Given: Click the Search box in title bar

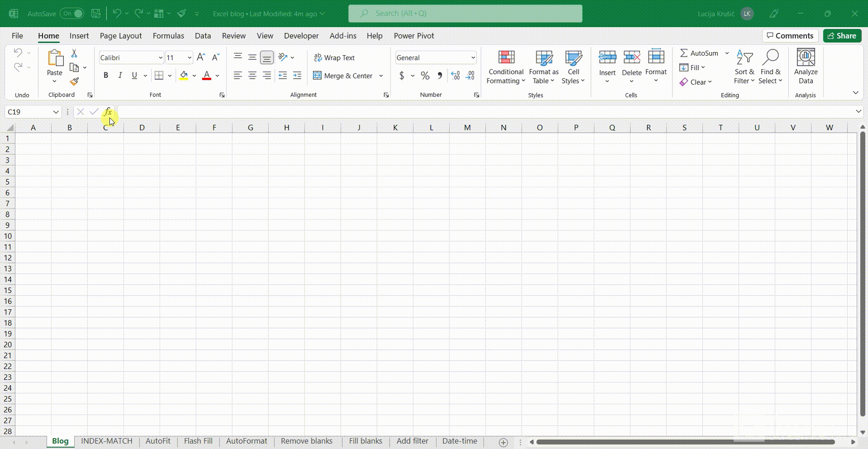Looking at the screenshot, I should pyautogui.click(x=465, y=14).
